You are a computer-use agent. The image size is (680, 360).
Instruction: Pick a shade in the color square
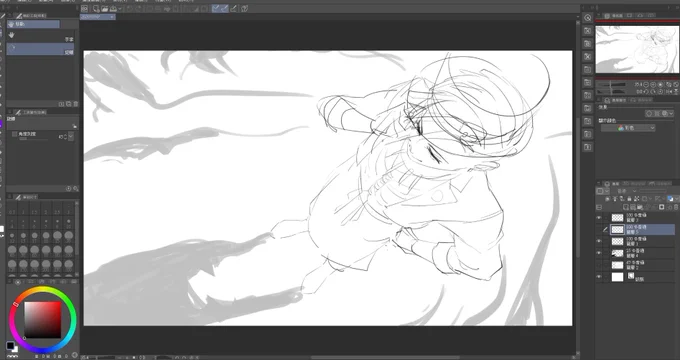(x=42, y=320)
